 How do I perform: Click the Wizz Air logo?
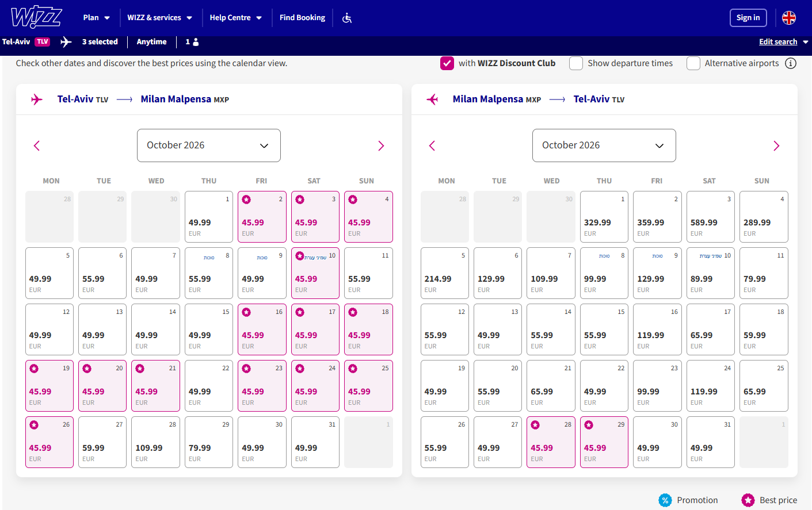pyautogui.click(x=36, y=17)
